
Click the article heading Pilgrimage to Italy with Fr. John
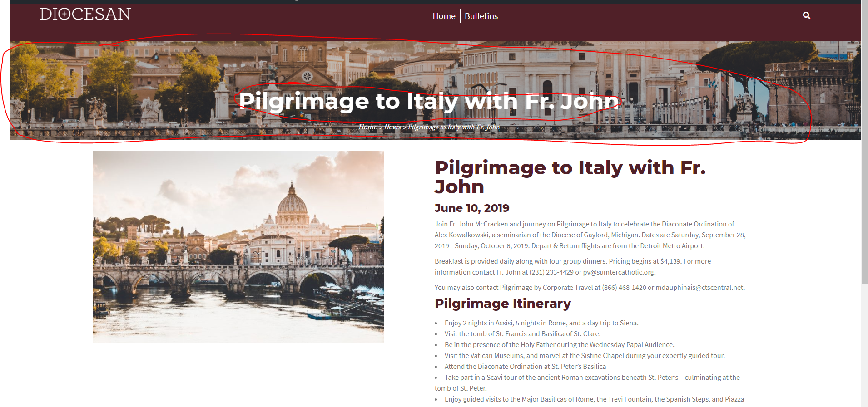click(x=570, y=177)
